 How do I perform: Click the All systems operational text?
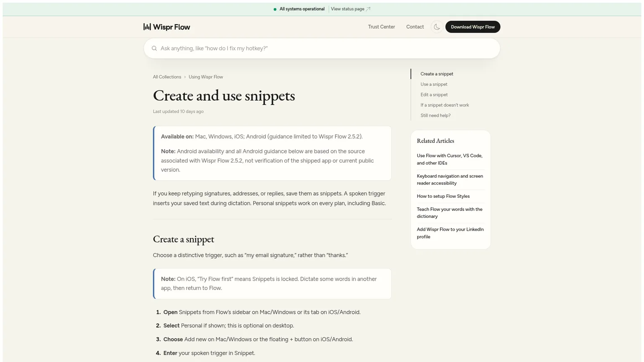tap(302, 9)
